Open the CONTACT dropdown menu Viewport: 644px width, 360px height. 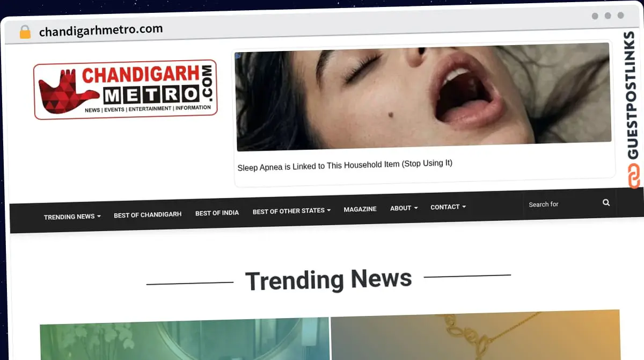[448, 206]
